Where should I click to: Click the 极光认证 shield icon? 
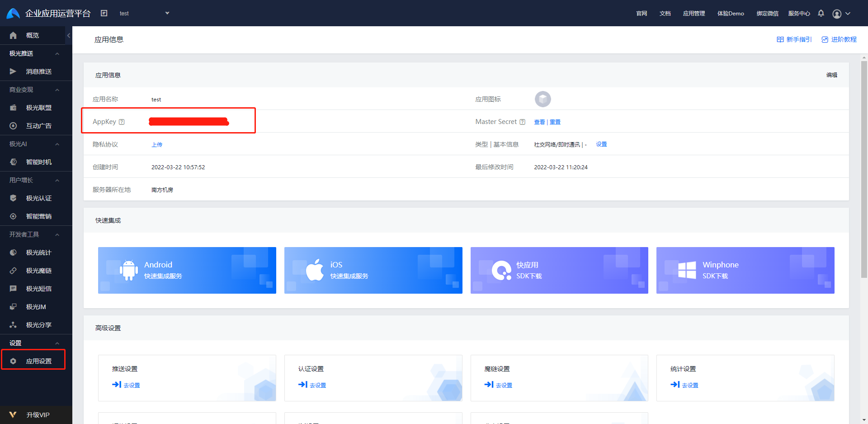click(13, 198)
